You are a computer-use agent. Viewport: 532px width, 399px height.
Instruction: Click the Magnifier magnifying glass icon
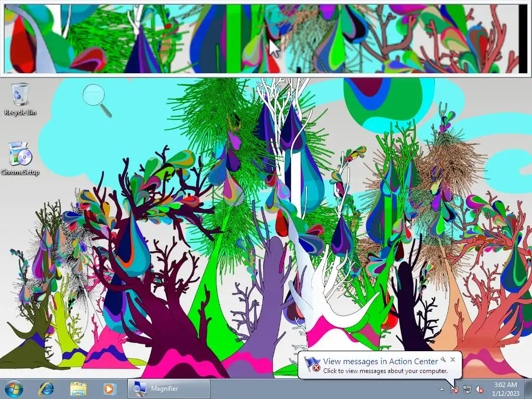(x=97, y=100)
